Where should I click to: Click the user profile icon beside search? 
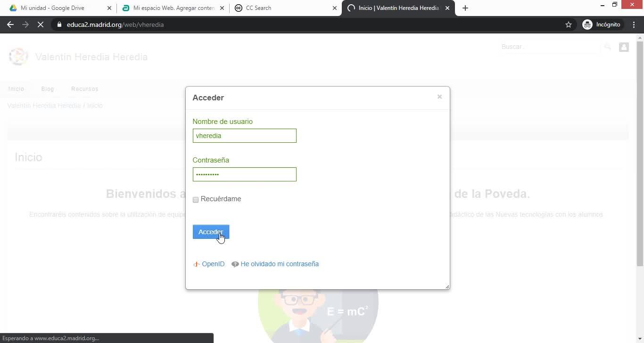click(x=624, y=47)
